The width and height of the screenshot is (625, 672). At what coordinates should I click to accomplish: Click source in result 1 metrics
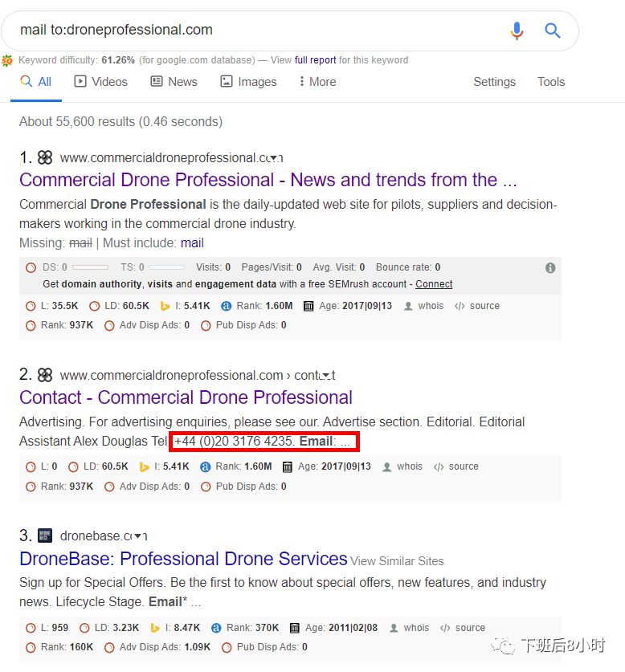point(484,306)
